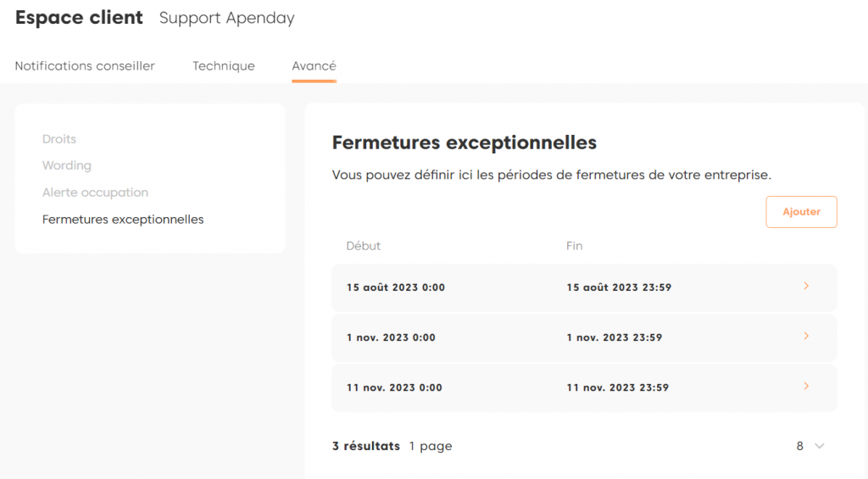
Task: Open the row ending 11 nov. 2023 23:59
Action: [x=617, y=387]
